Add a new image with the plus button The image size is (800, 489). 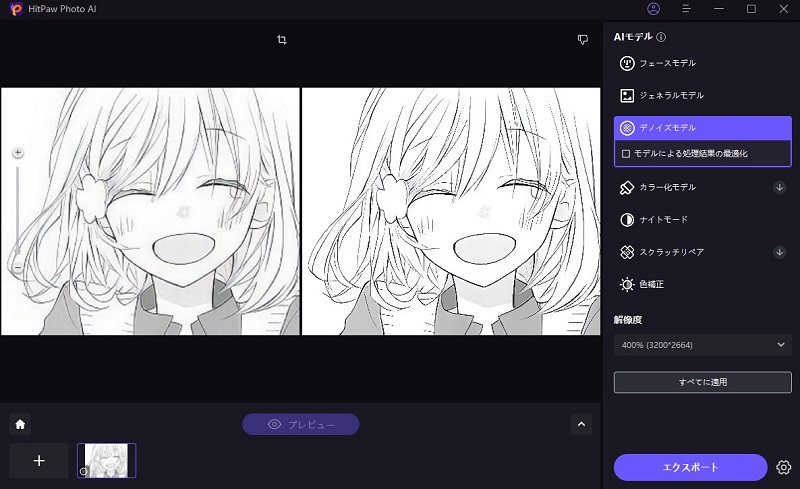point(39,460)
